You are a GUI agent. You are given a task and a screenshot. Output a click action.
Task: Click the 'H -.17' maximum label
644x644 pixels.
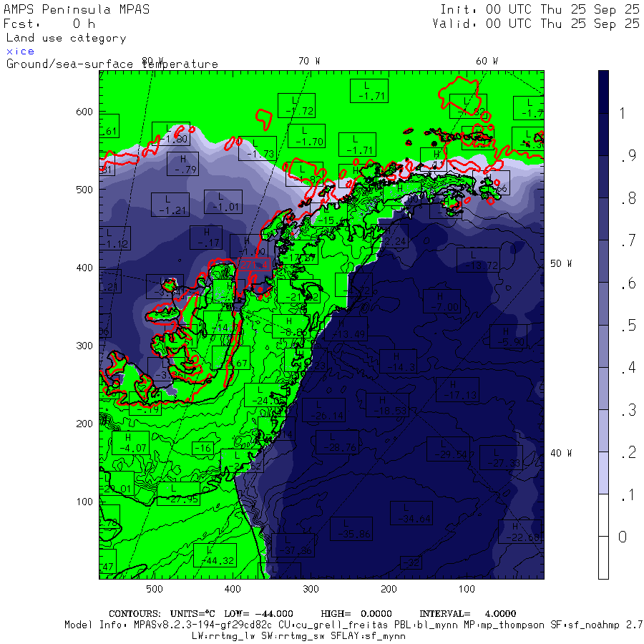(x=206, y=238)
